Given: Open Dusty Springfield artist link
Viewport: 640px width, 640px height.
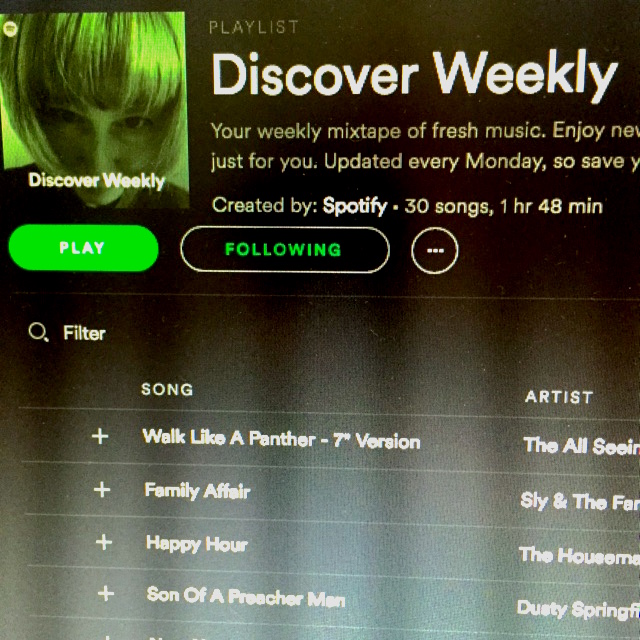Looking at the screenshot, I should [578, 609].
